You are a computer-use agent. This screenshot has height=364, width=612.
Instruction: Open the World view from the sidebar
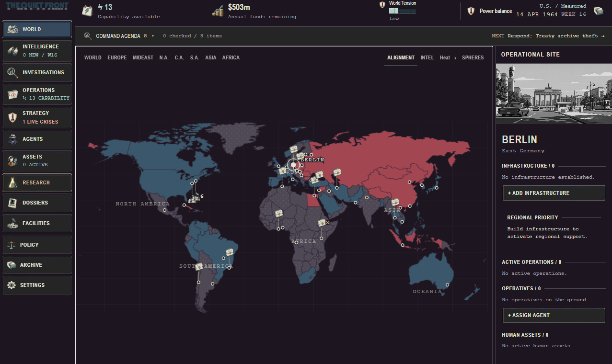[37, 29]
